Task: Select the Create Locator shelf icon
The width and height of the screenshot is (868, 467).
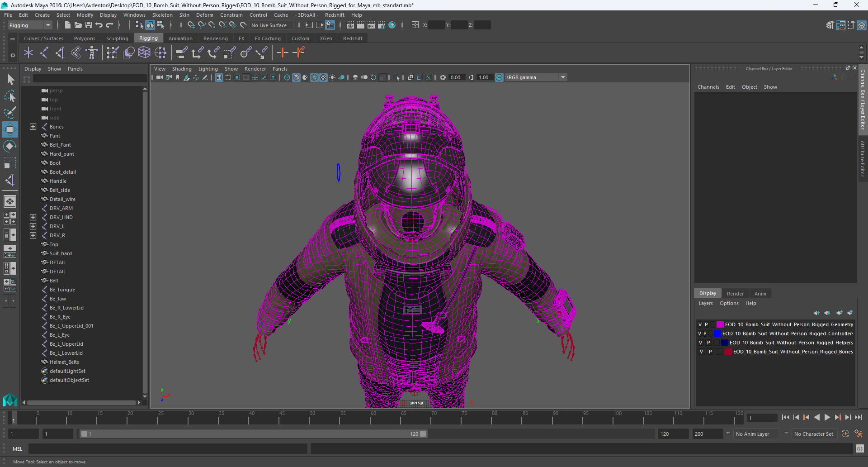Action: click(28, 53)
